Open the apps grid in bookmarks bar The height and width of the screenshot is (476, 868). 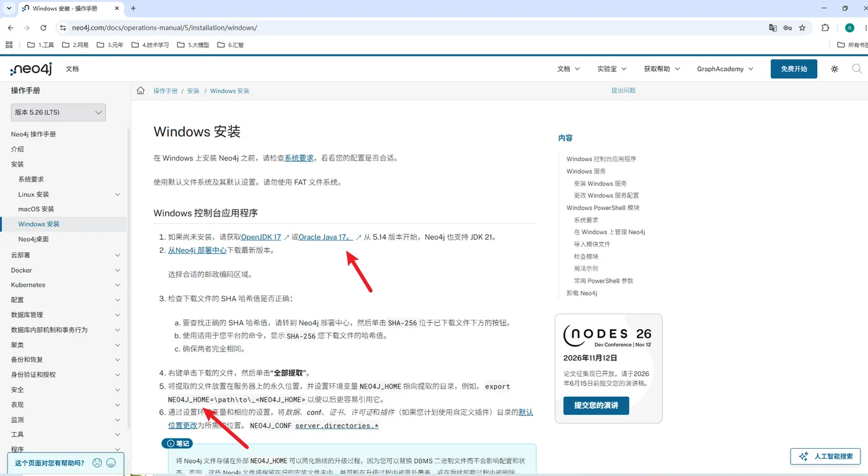tap(9, 45)
